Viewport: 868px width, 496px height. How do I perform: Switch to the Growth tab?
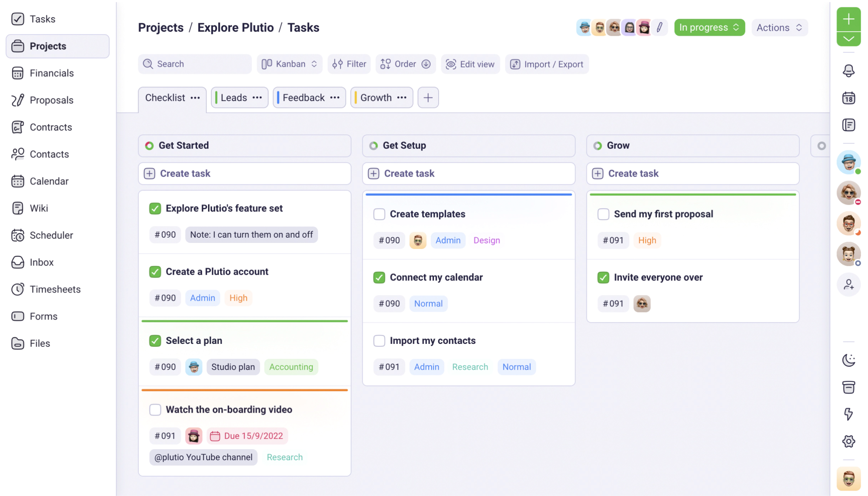(x=376, y=98)
